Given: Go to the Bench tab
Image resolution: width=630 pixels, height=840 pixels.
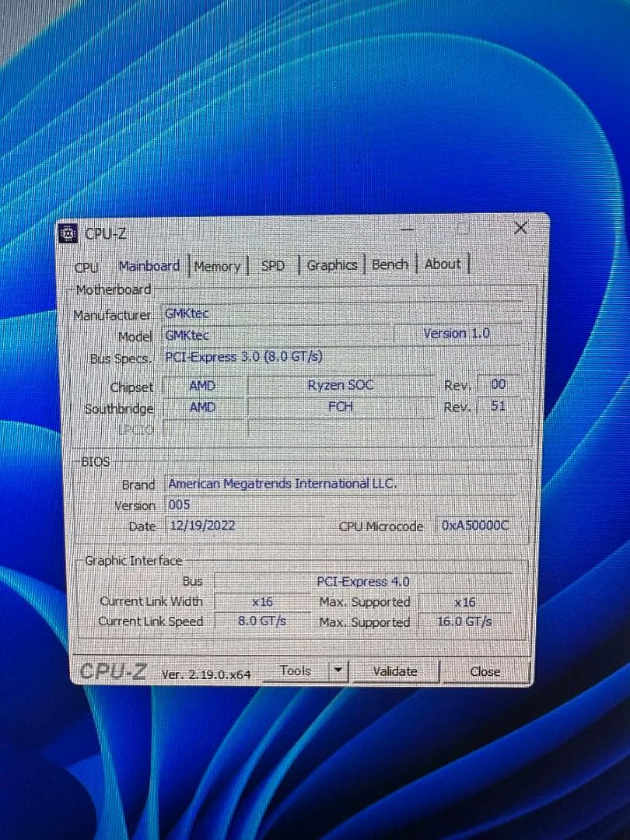Looking at the screenshot, I should [x=390, y=264].
